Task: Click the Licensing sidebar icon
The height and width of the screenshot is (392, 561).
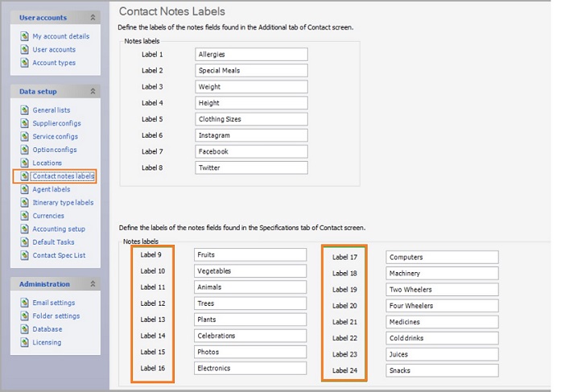Action: 25,342
